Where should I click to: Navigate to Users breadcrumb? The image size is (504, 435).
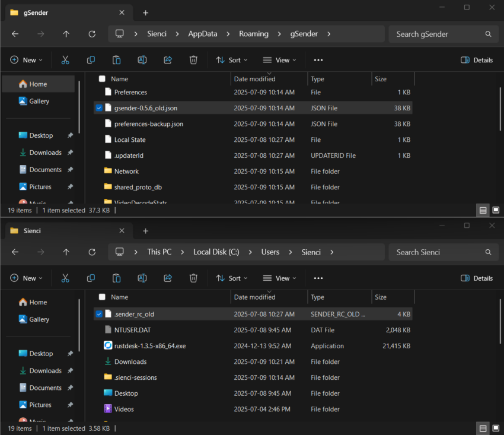(x=270, y=252)
